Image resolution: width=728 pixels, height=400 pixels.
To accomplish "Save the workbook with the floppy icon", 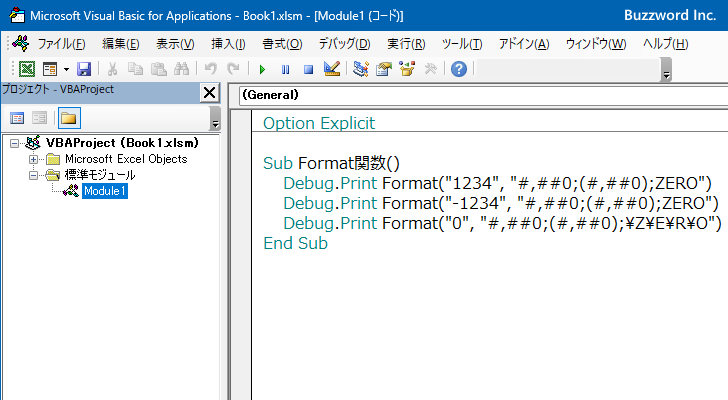I will (x=84, y=70).
